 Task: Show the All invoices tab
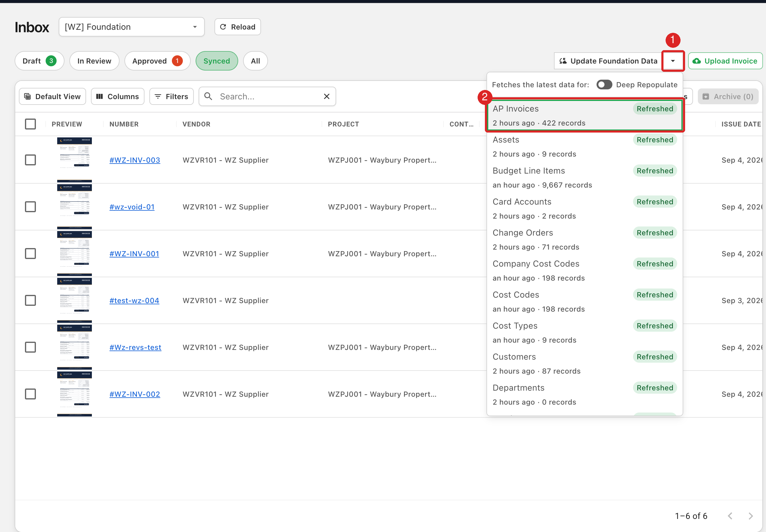point(256,61)
